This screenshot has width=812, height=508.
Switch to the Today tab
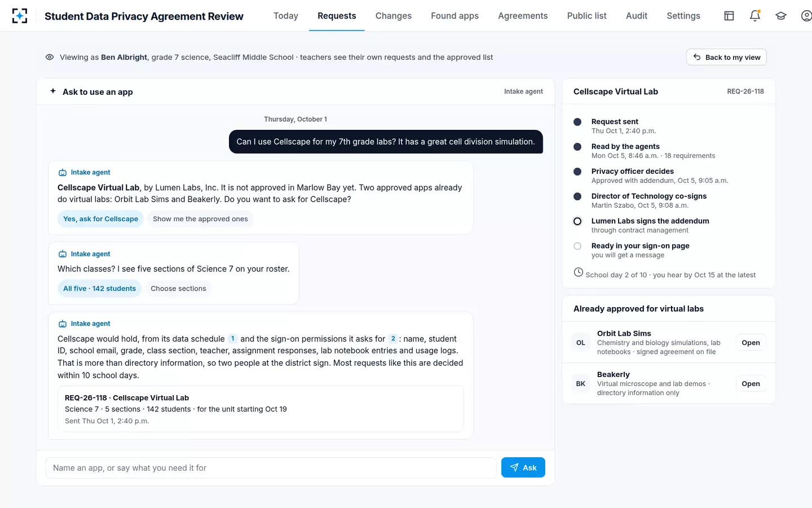286,16
